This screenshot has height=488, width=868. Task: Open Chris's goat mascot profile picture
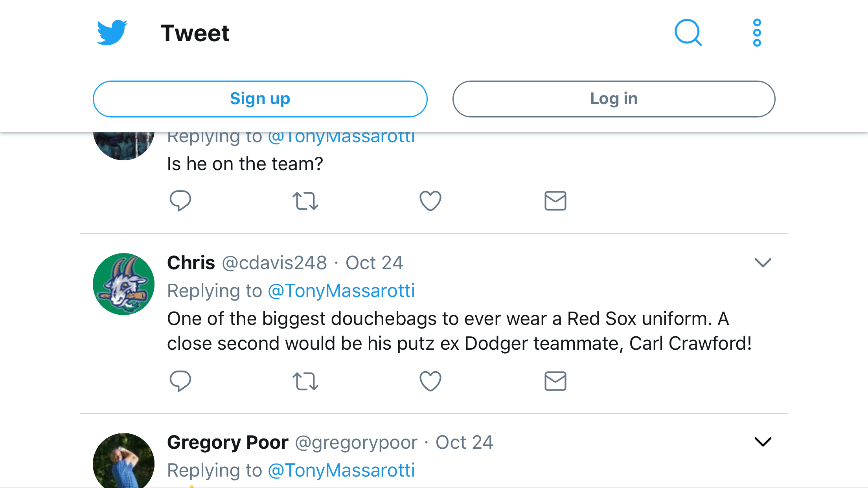click(124, 284)
